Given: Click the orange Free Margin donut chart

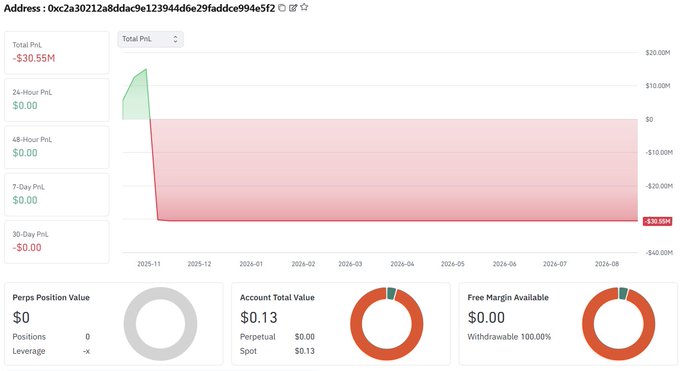Looking at the screenshot, I should click(618, 324).
